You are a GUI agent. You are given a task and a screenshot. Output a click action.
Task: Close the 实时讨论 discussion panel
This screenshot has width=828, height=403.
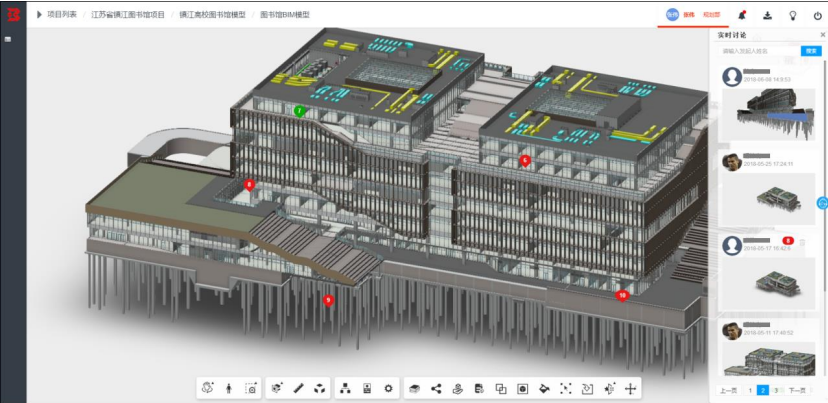[822, 35]
